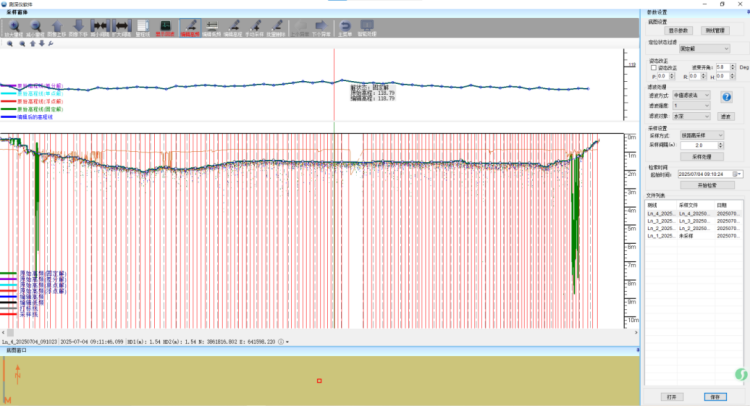Click green floating assistant icon near file list
Image resolution: width=750 pixels, height=406 pixels.
[741, 374]
